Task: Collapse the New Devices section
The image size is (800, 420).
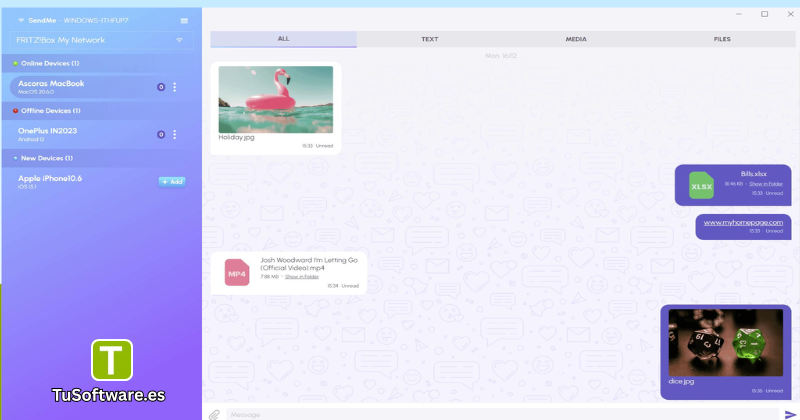Action: pos(102,158)
